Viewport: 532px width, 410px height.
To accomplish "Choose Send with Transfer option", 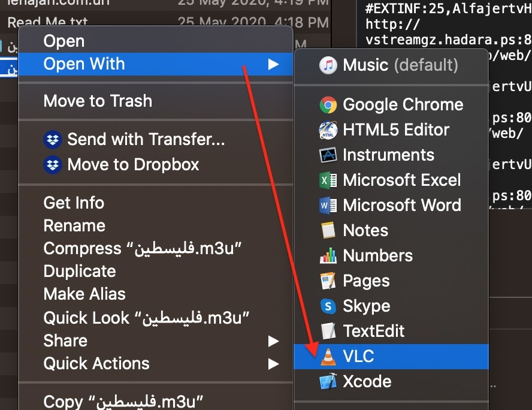I will coord(146,140).
